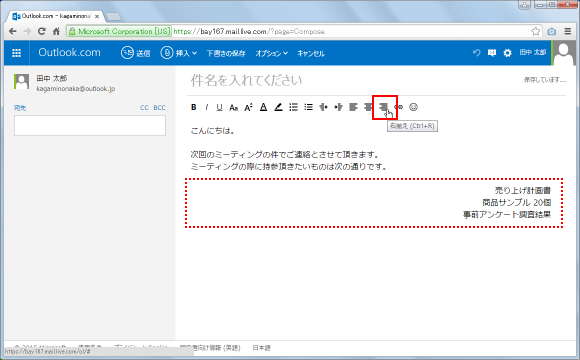Click the green Microsoft Corporation security badge
The image size is (580, 360).
coord(119,31)
